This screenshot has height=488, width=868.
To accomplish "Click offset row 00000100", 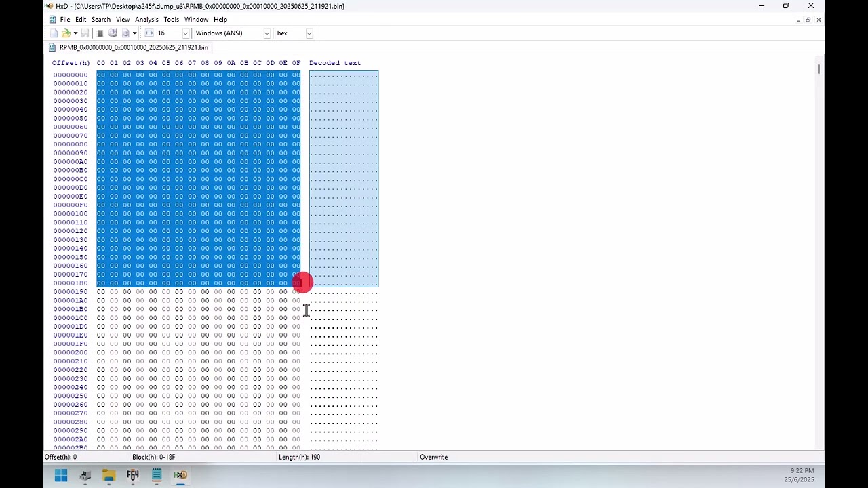I will click(x=71, y=214).
